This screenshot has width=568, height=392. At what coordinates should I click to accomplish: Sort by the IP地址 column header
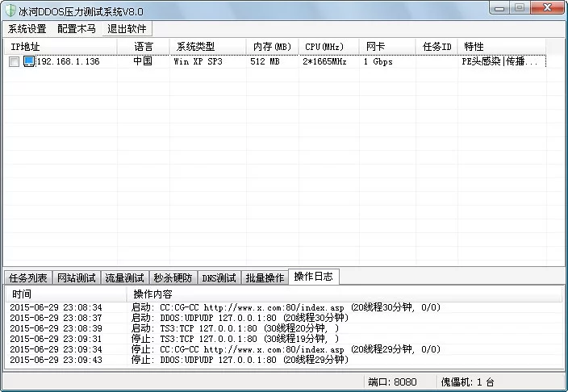tap(61, 47)
